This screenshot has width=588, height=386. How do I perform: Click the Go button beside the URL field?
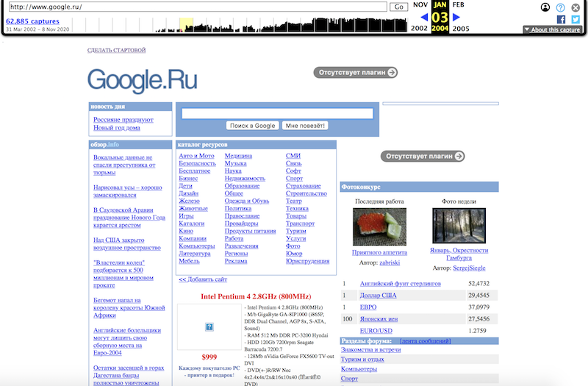[x=399, y=7]
